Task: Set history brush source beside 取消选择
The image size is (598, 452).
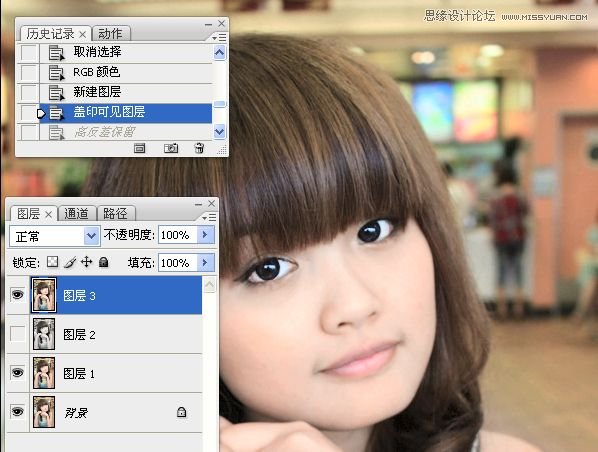Action: tap(28, 53)
